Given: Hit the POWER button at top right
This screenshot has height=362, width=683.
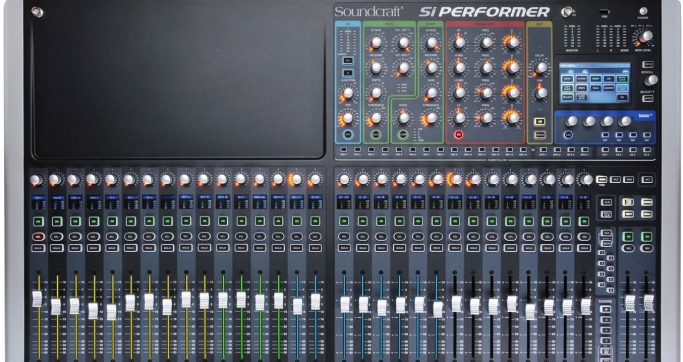Looking at the screenshot, I should click(643, 11).
